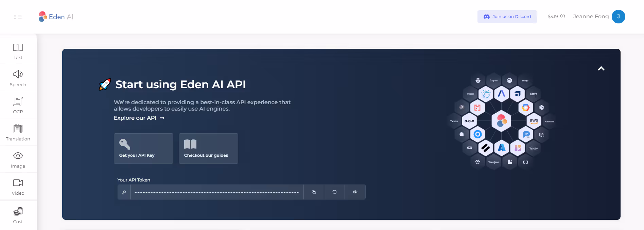Click the VoiceBase provider hexagon
This screenshot has height=230, width=644.
click(493, 162)
